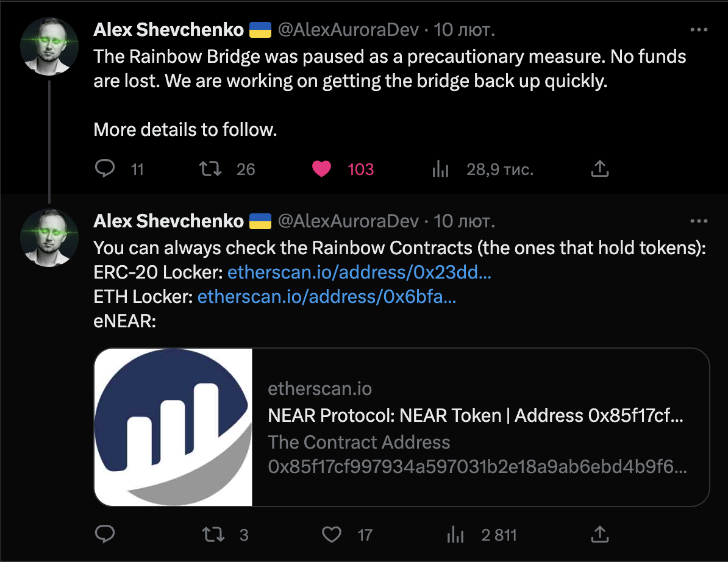Open more options menu on second tweet

[x=699, y=221]
